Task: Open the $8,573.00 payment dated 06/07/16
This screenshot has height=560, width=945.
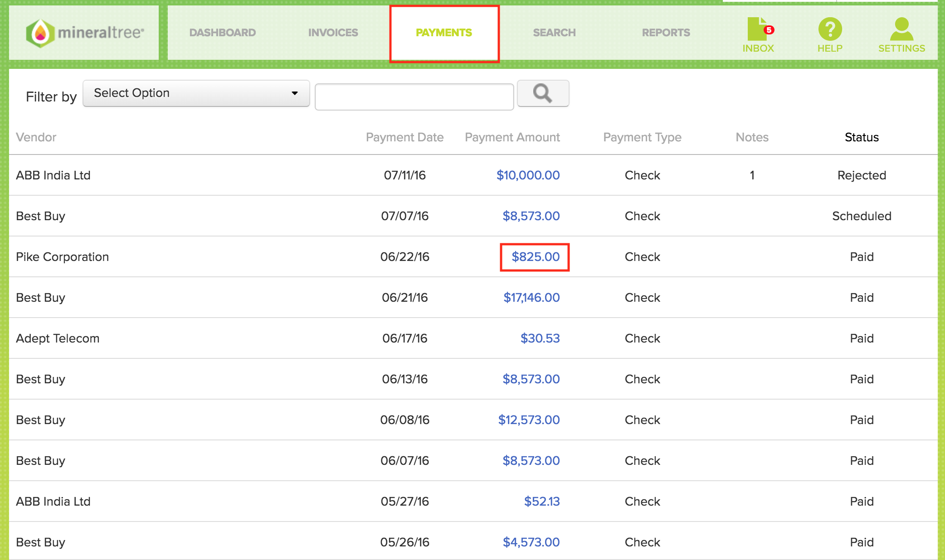Action: tap(531, 461)
